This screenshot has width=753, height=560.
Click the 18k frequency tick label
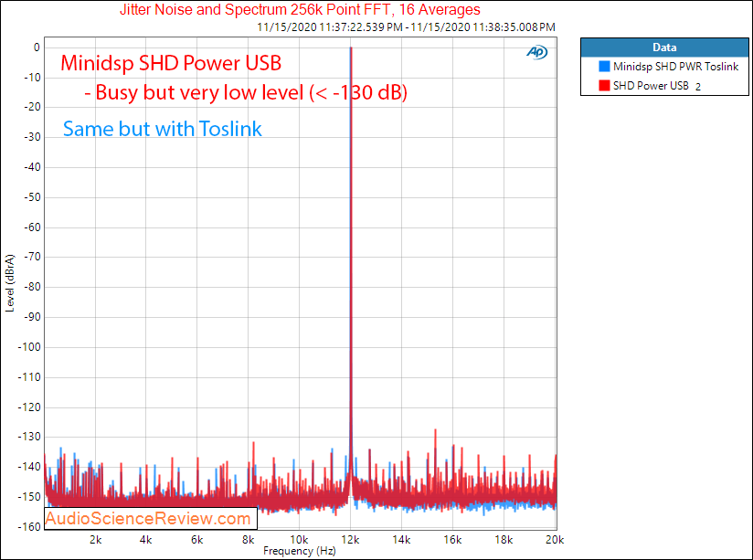504,540
